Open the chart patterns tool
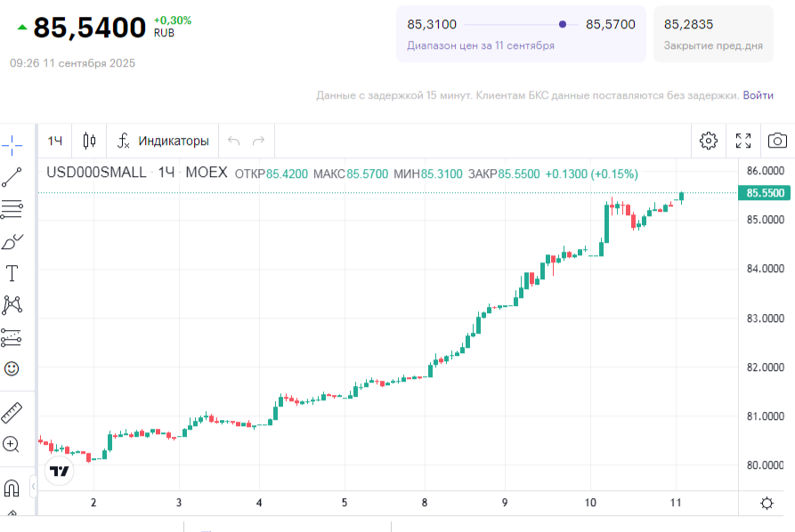Image resolution: width=795 pixels, height=532 pixels. 12,305
